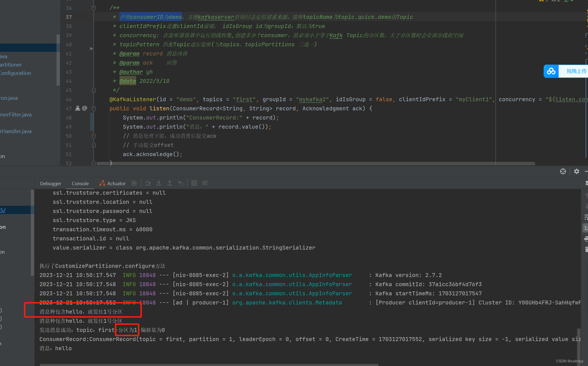Click the transaction.timeout.ms = 60000 line
The height and width of the screenshot is (366, 588).
(103, 229)
